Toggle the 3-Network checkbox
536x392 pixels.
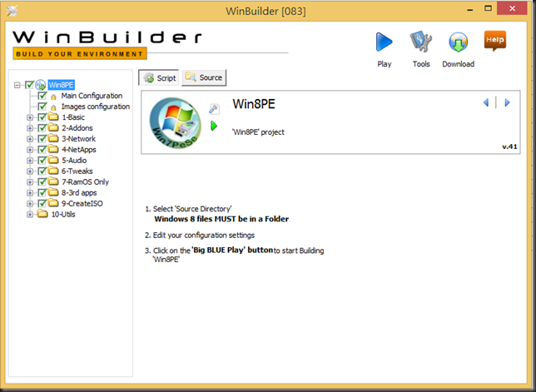pos(42,139)
